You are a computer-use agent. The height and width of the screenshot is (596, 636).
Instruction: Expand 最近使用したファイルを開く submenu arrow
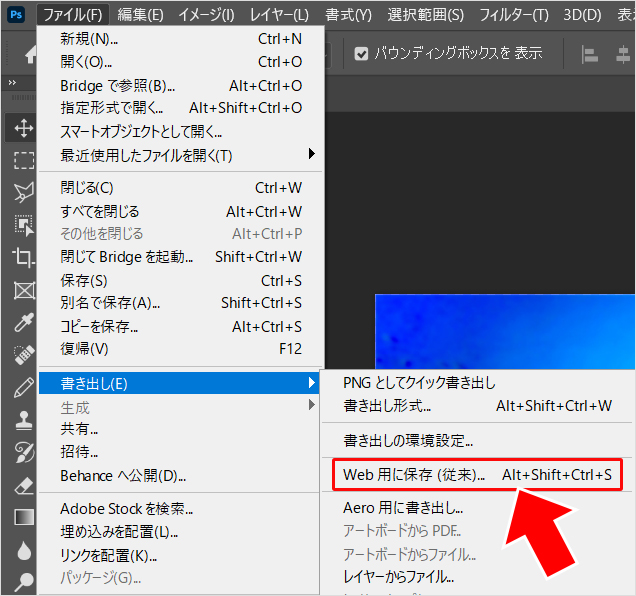click(312, 154)
